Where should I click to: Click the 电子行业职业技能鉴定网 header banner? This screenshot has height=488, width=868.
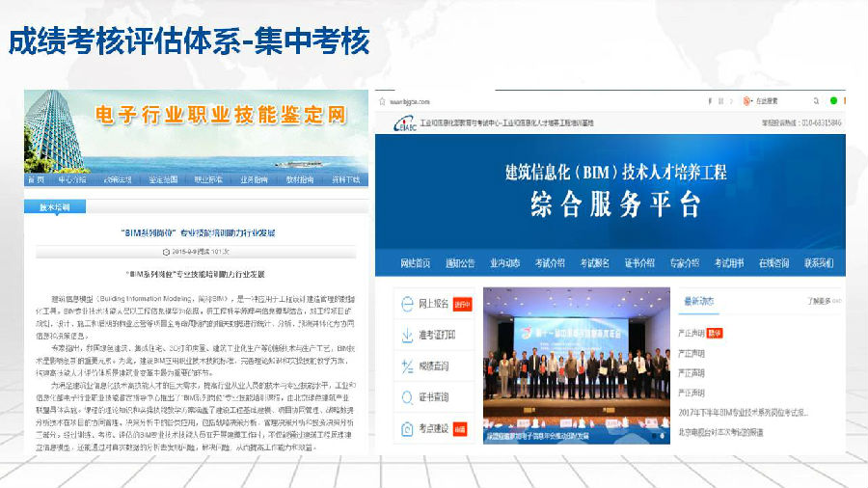point(196,132)
